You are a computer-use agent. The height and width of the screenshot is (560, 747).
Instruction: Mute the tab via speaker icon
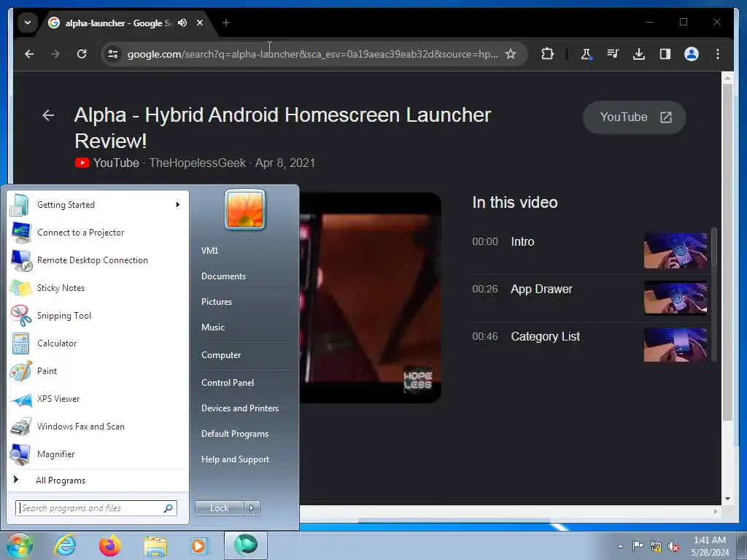[182, 23]
